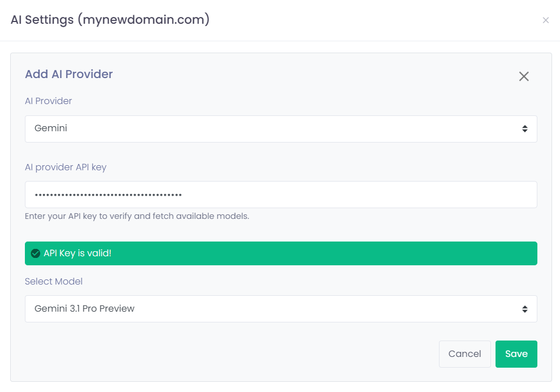Save the AI provider configuration
The height and width of the screenshot is (392, 560).
(x=516, y=354)
